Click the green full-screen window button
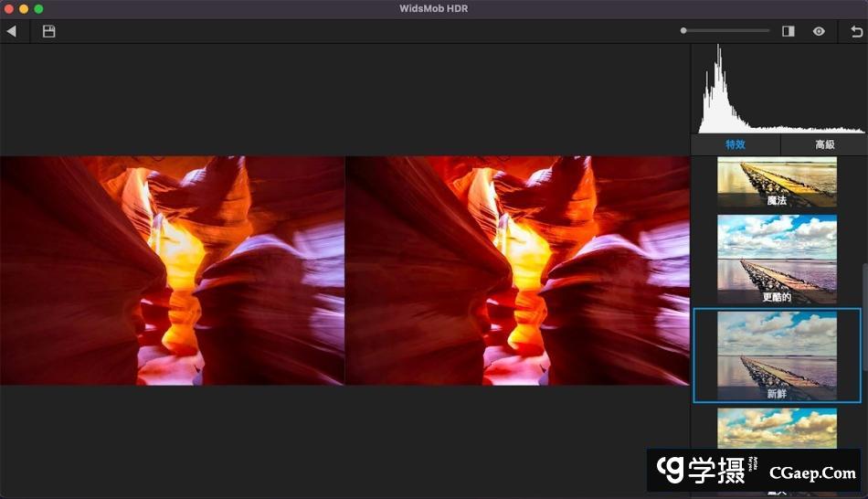 click(38, 8)
